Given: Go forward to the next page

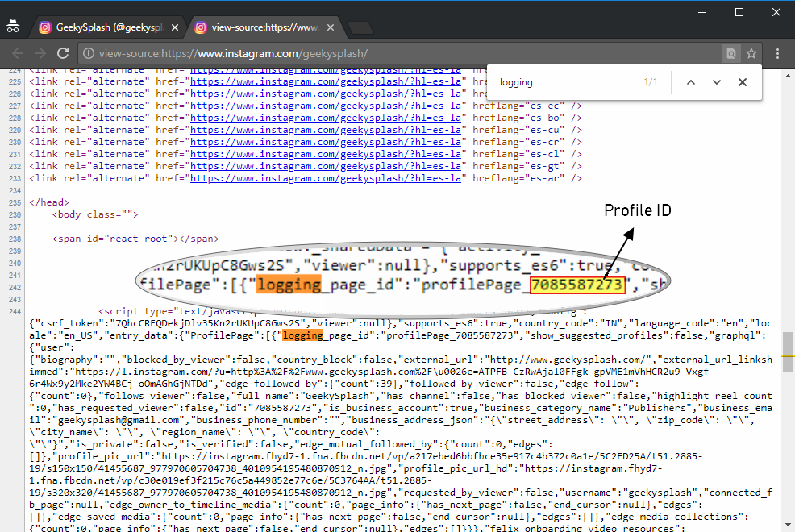Looking at the screenshot, I should (x=40, y=53).
